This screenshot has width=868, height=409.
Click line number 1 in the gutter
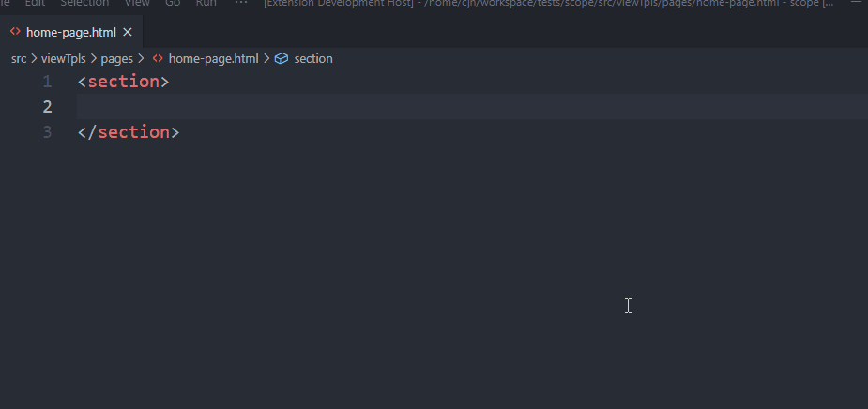47,82
